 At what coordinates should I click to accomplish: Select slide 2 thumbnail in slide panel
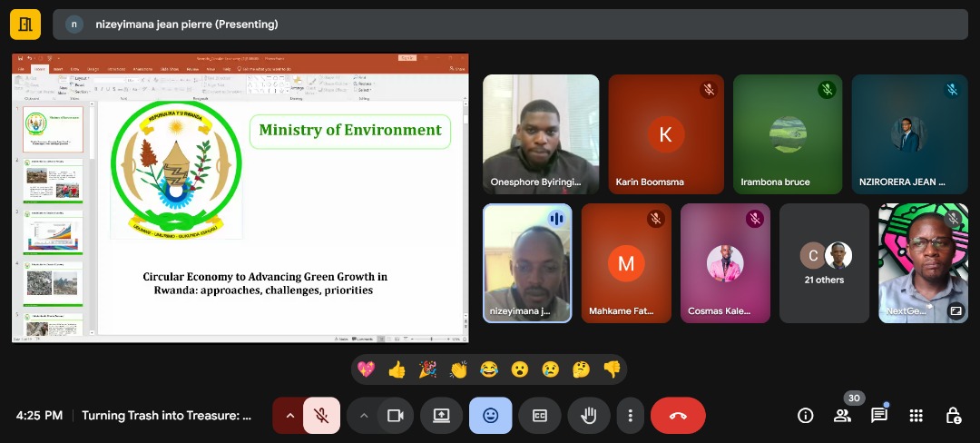(x=54, y=181)
